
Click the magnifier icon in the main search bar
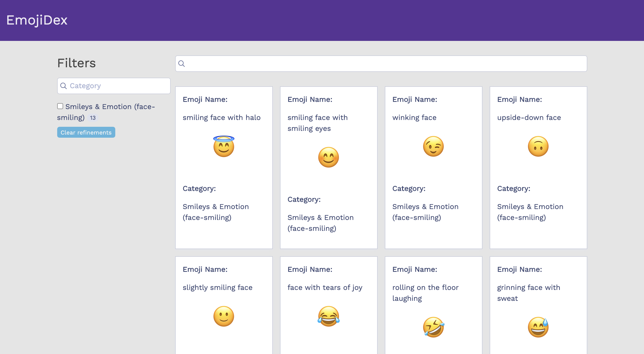[182, 64]
